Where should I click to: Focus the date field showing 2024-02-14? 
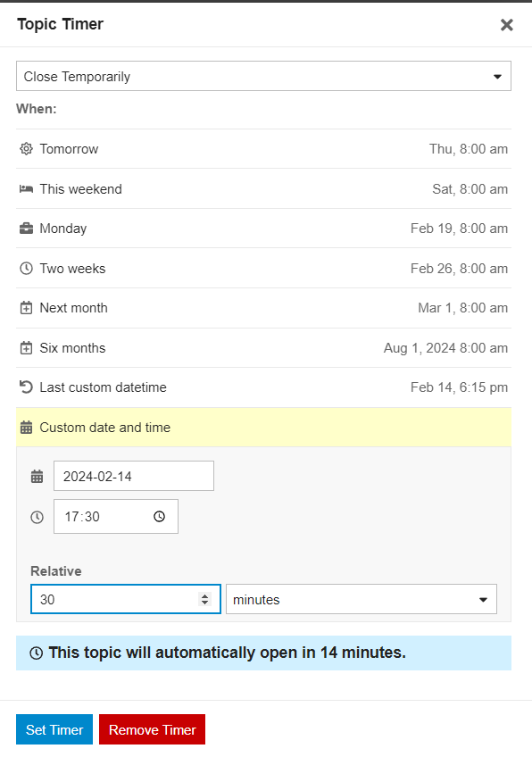134,476
